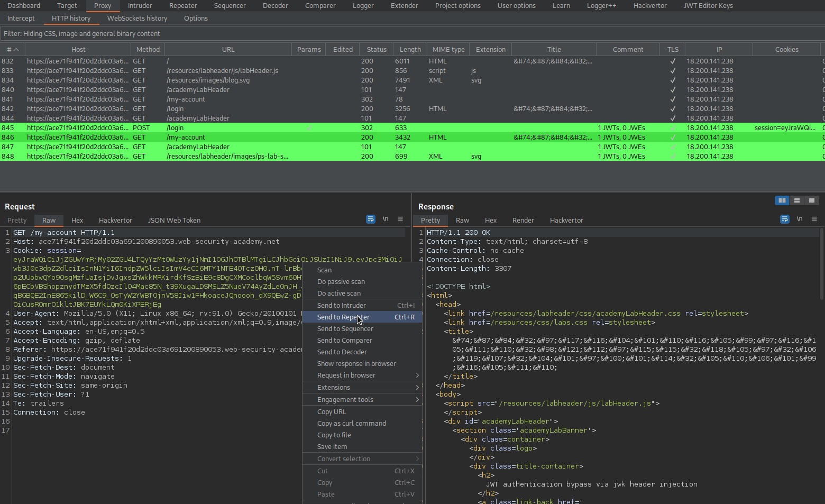Sort by Length column header
Image resolution: width=825 pixels, height=504 pixels.
click(410, 49)
